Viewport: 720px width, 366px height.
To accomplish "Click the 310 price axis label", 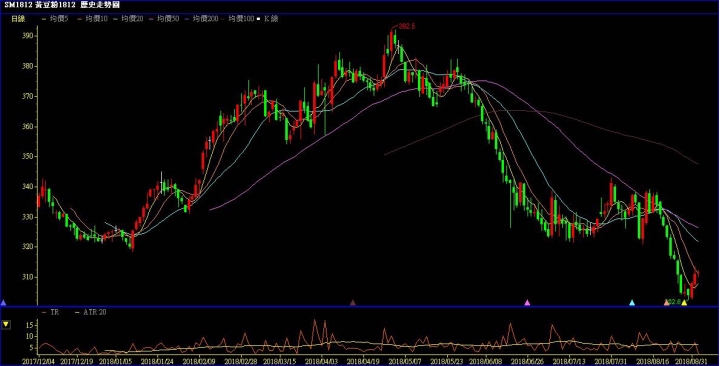I will point(28,277).
